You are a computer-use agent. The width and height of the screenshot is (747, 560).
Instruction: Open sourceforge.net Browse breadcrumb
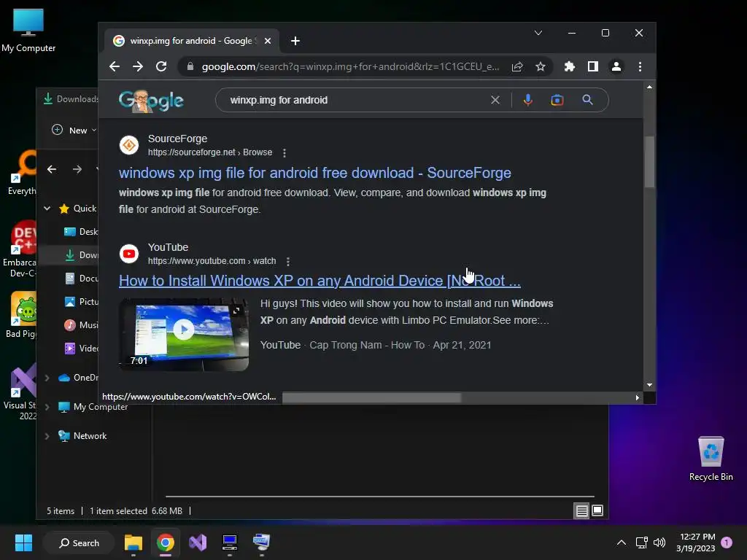click(209, 152)
